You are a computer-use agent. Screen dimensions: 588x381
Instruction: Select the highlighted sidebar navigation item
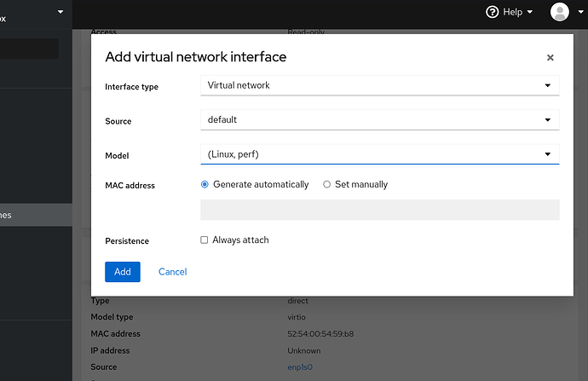pos(36,215)
